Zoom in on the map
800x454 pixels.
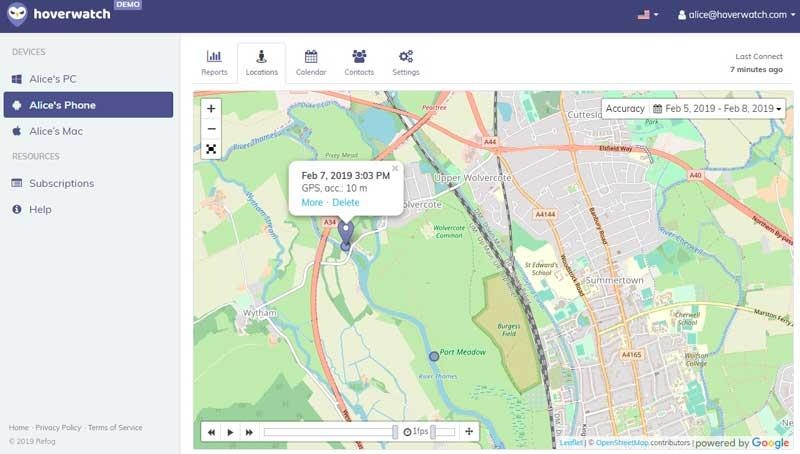coord(211,109)
